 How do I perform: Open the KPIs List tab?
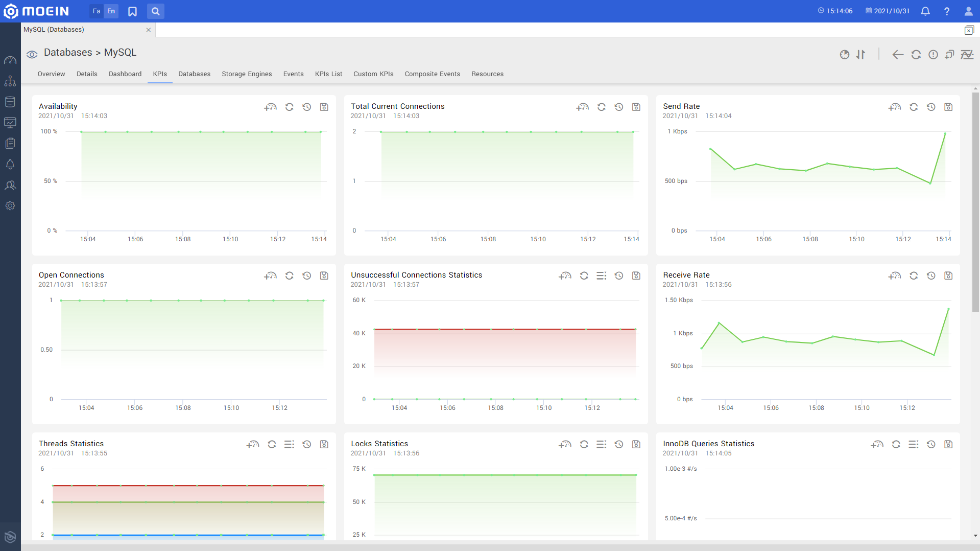tap(328, 74)
